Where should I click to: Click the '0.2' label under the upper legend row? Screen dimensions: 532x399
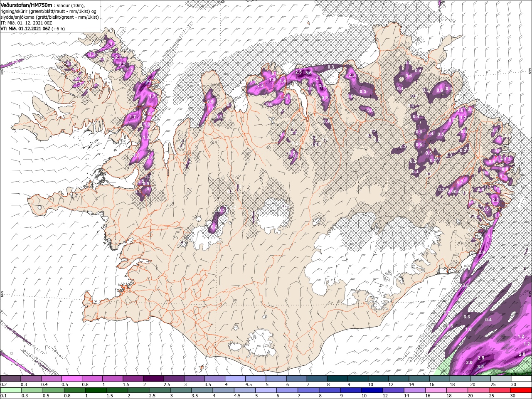3,385
